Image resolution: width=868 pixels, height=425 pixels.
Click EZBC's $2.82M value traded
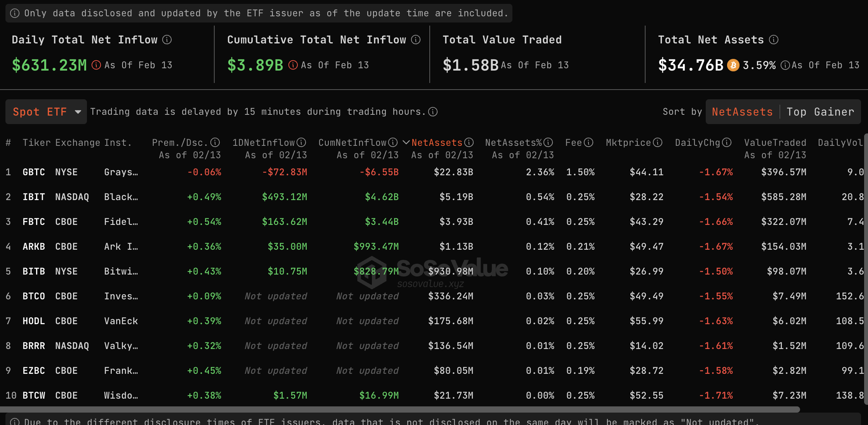790,370
